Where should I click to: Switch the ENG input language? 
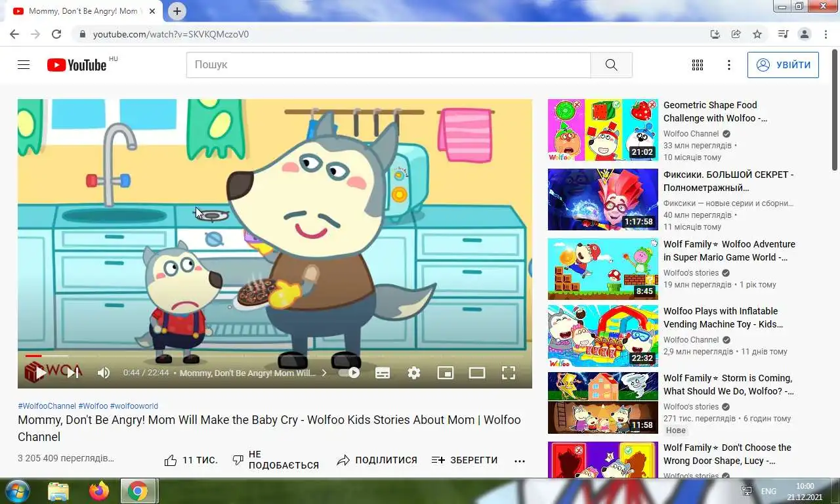click(768, 491)
